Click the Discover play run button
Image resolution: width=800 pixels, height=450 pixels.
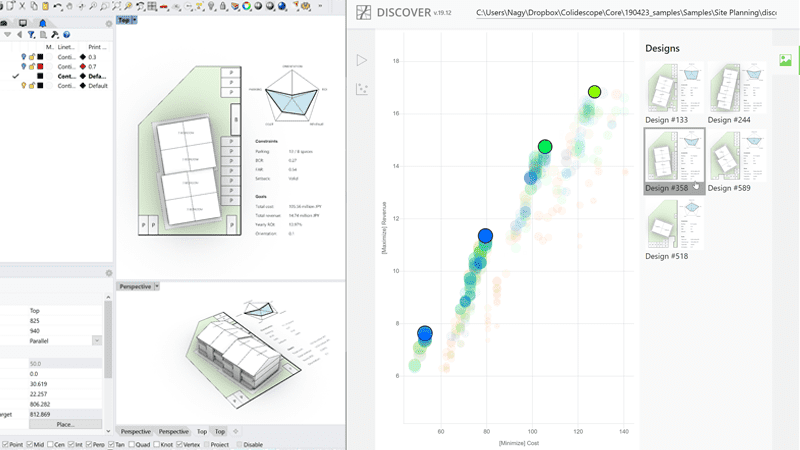coord(362,60)
